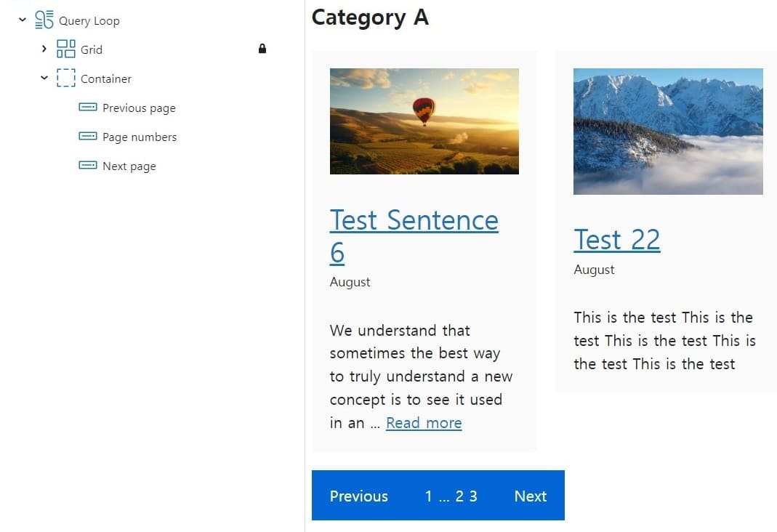777x532 pixels.
Task: Click the Grid block icon
Action: click(x=66, y=49)
